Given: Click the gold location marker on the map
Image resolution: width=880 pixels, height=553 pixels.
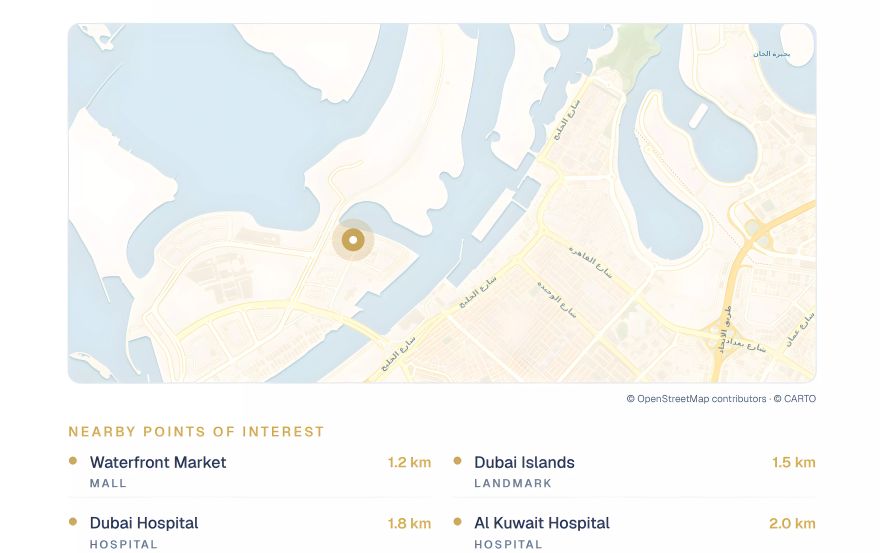Looking at the screenshot, I should [353, 240].
